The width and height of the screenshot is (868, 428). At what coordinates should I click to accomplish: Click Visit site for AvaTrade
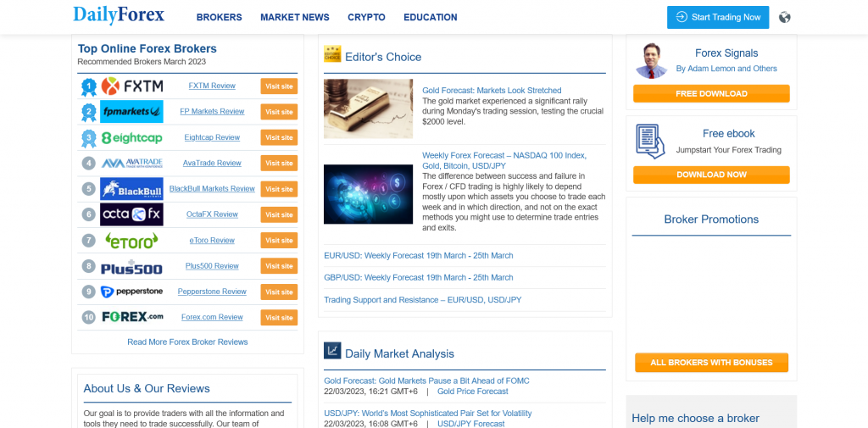[279, 164]
